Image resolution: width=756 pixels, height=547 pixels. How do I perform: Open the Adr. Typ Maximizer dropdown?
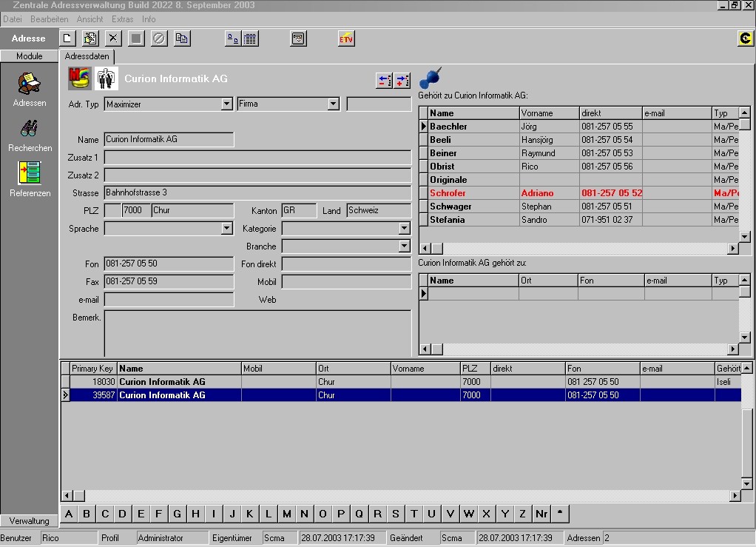(x=226, y=104)
